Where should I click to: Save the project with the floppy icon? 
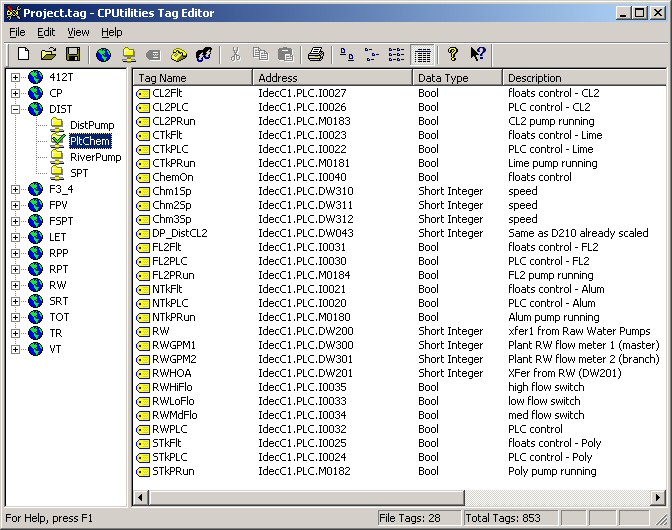point(72,54)
